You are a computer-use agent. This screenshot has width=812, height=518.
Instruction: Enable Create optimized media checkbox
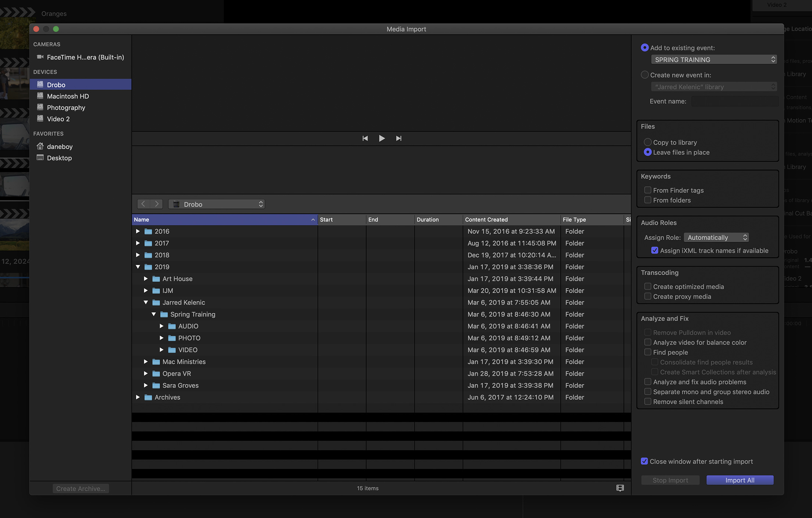pyautogui.click(x=648, y=286)
